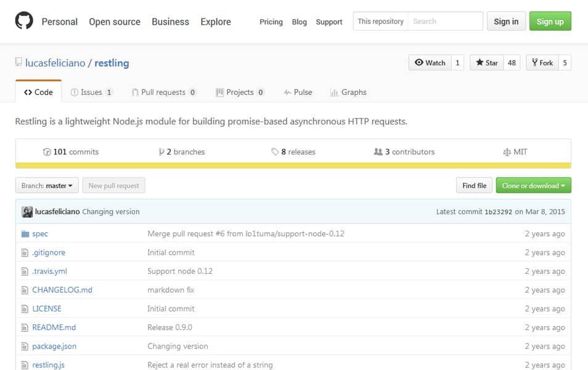The height and width of the screenshot is (370, 588).
Task: Open the This repository search scope
Action: tap(380, 21)
